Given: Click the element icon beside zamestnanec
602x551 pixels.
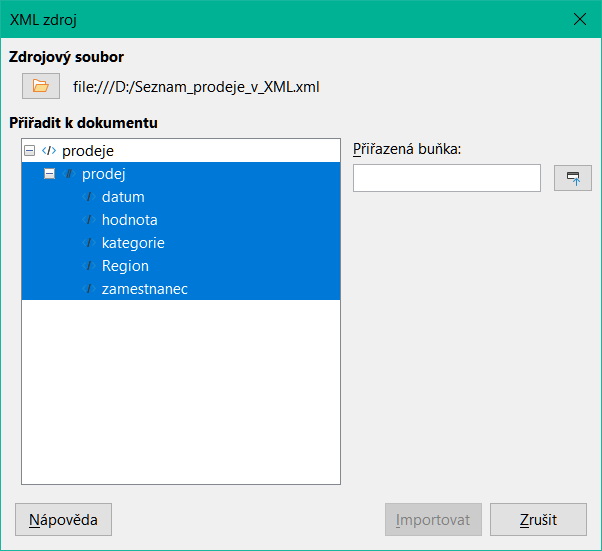Looking at the screenshot, I should point(89,289).
